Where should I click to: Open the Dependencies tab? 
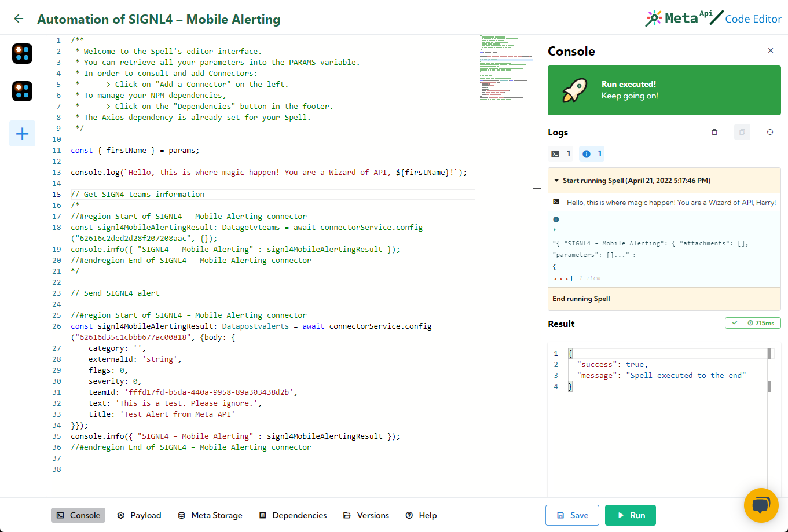pos(293,515)
